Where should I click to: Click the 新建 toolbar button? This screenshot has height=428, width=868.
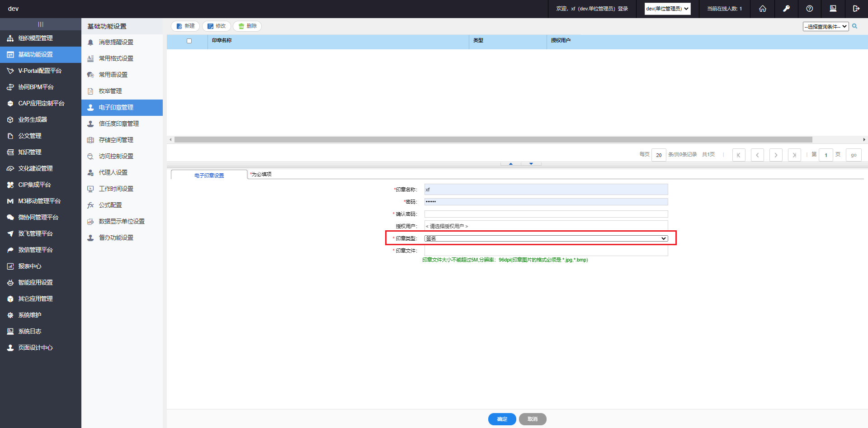pyautogui.click(x=185, y=26)
